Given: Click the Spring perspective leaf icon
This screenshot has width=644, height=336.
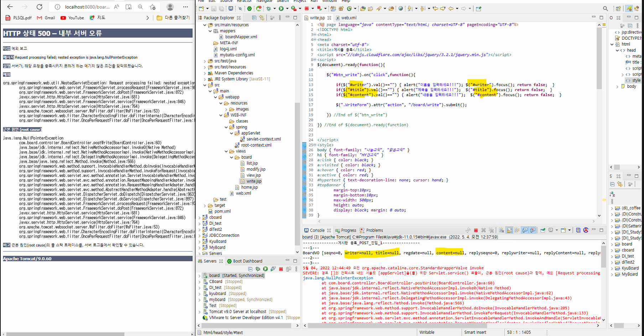Looking at the screenshot, I should [x=629, y=9].
